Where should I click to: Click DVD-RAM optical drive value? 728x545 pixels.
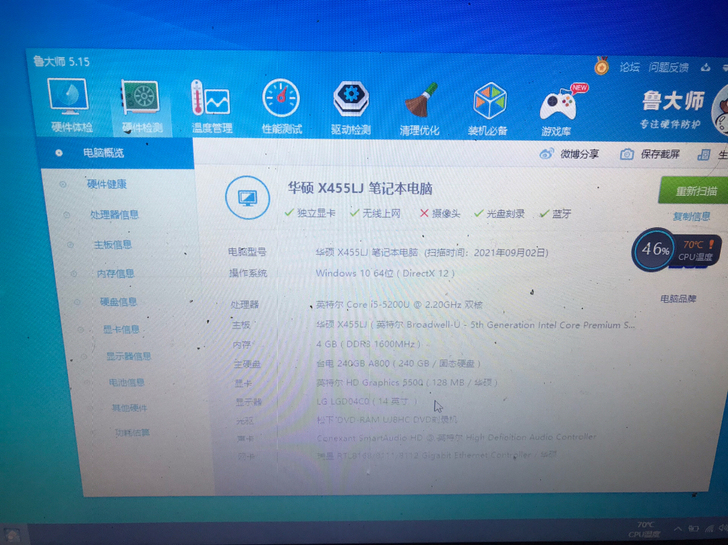(x=387, y=419)
